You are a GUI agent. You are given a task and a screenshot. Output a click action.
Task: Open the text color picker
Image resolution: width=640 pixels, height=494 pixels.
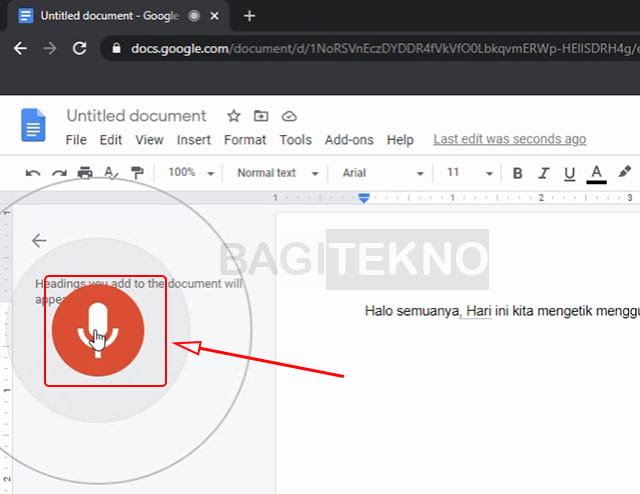coord(596,174)
